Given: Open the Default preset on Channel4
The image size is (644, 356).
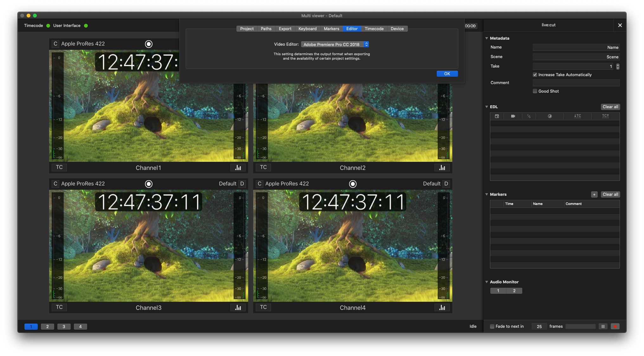Looking at the screenshot, I should click(x=432, y=184).
